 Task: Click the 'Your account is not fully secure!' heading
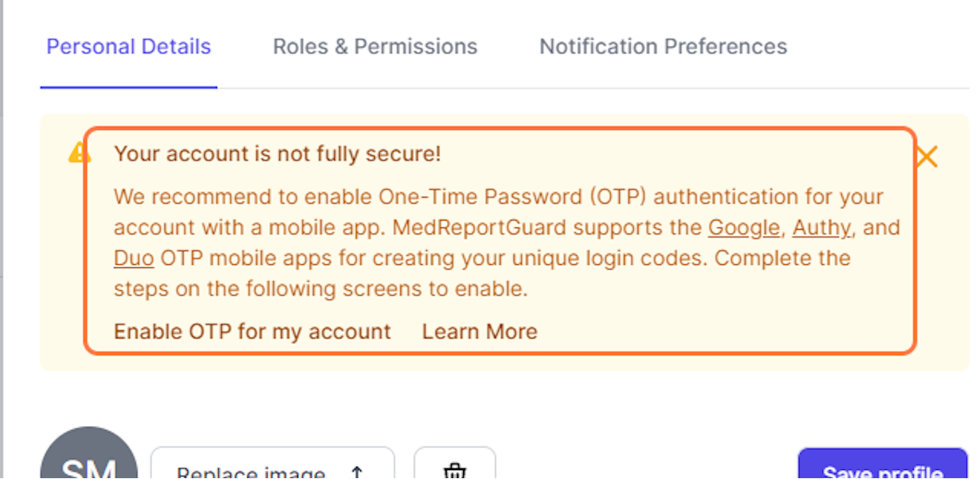pos(278,154)
